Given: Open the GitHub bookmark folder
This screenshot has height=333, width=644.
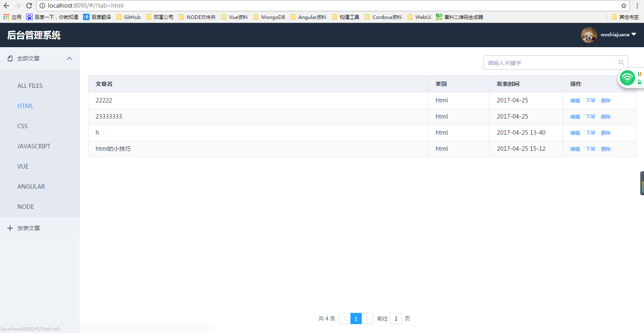Looking at the screenshot, I should pyautogui.click(x=129, y=17).
